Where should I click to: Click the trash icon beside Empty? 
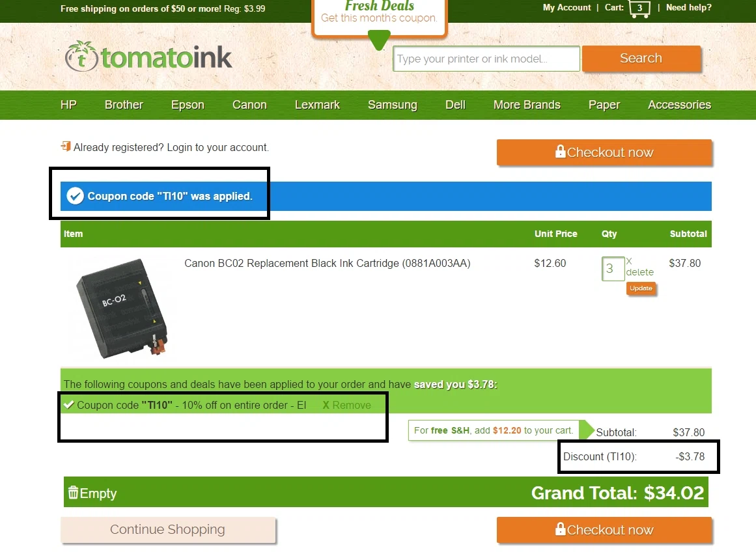(x=74, y=492)
